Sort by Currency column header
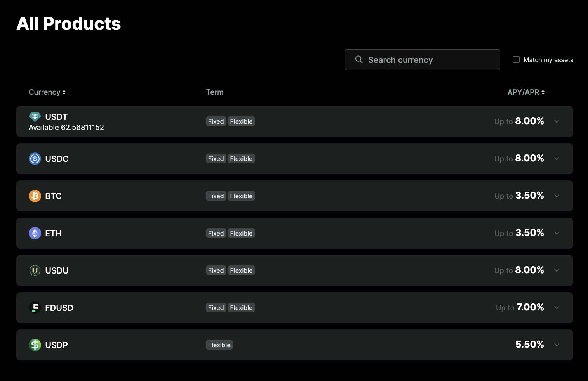 [47, 92]
